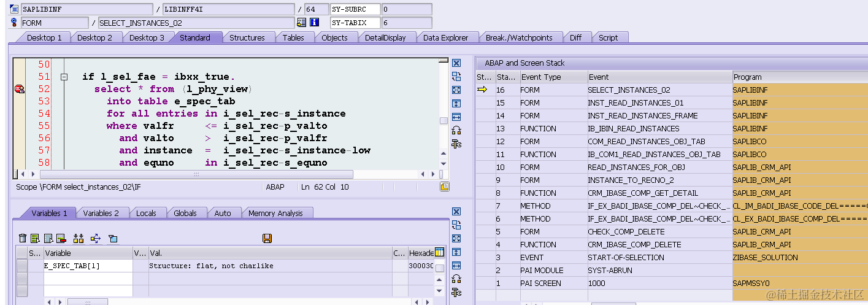Select stack entry START-OF-SELECTION

tap(672, 257)
